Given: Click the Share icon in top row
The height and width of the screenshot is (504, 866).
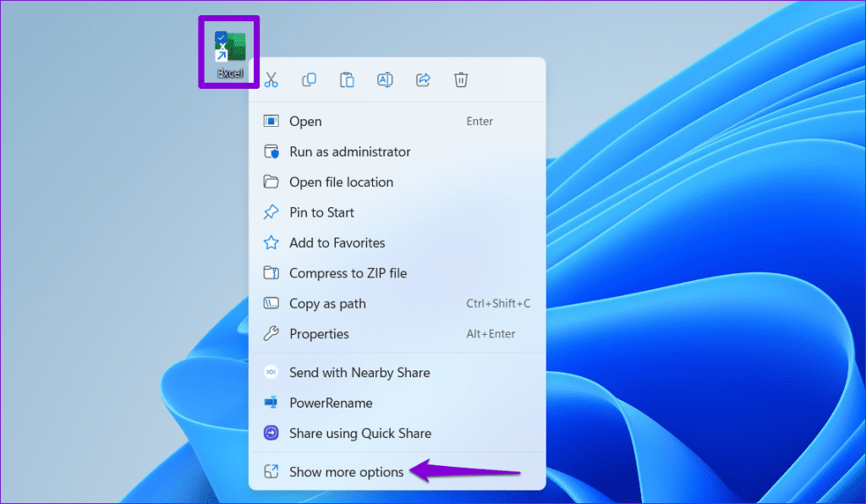Looking at the screenshot, I should point(423,80).
